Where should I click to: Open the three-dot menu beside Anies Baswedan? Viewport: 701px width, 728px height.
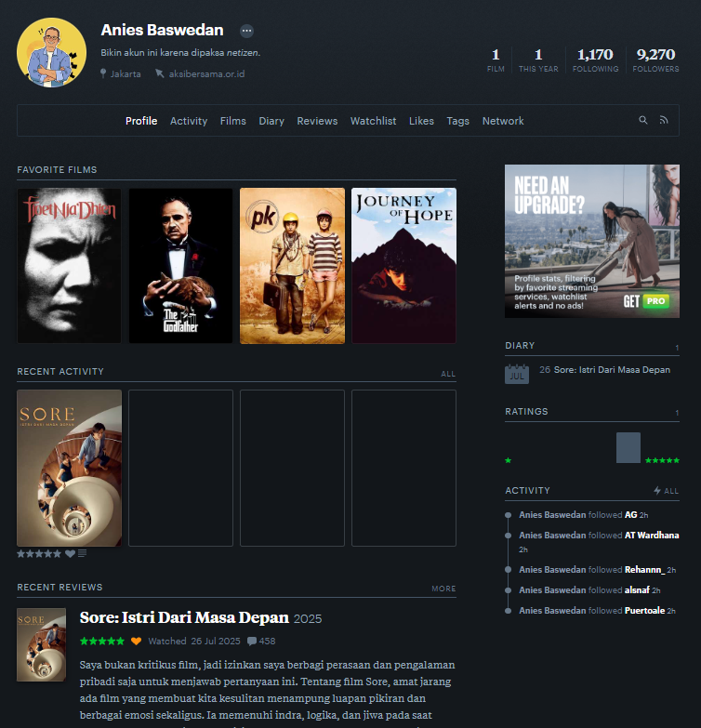[246, 31]
